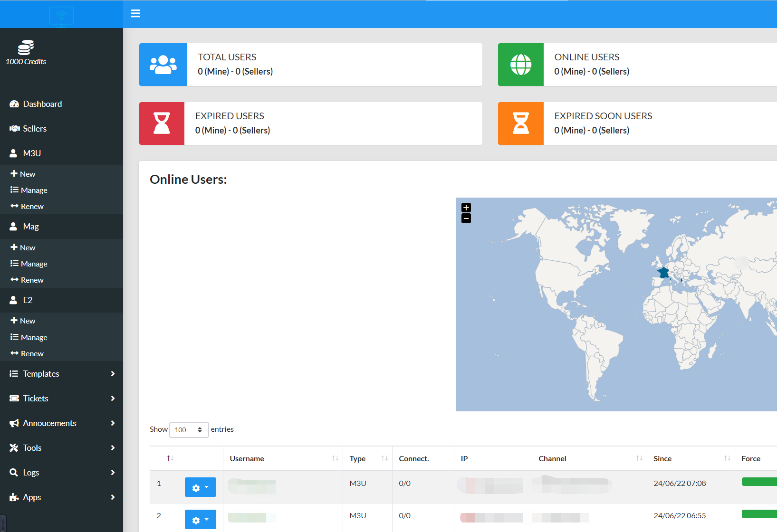
Task: Collapse the Mag menu section
Action: [x=61, y=227]
